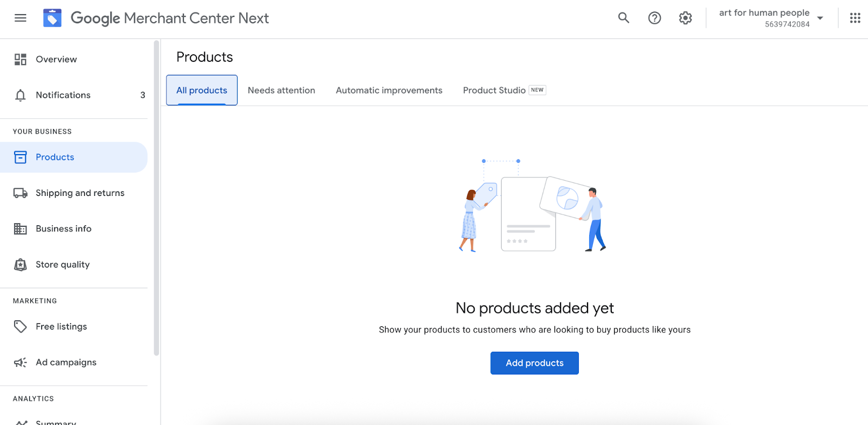The width and height of the screenshot is (868, 425).
Task: Click the Google Merchant Center Next title
Action: 170,18
